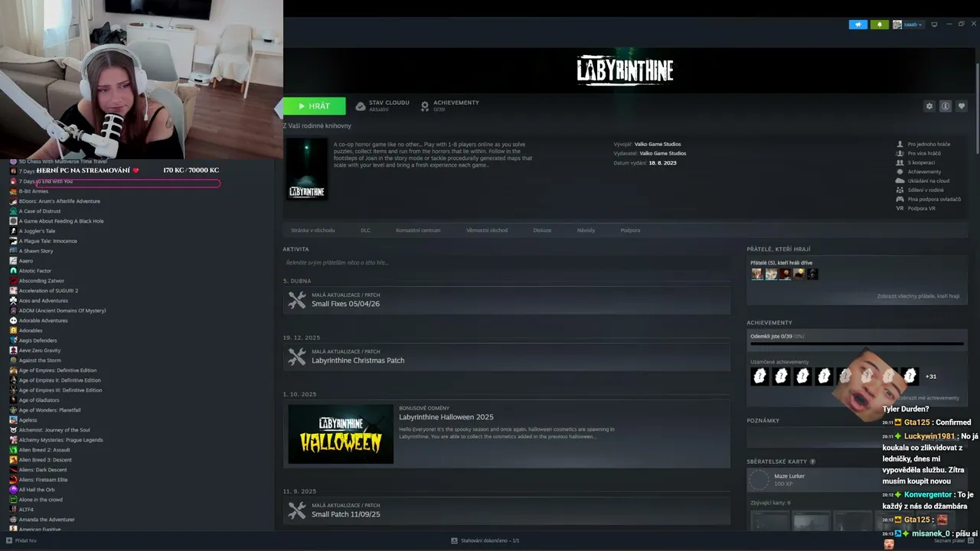
Task: Click All Hail the Orb icon
Action: [13, 490]
